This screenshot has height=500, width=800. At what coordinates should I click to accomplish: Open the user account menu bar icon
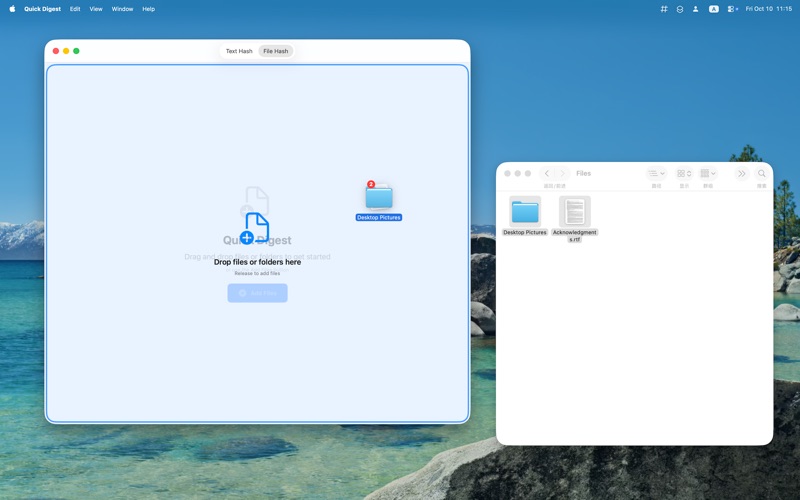(695, 9)
